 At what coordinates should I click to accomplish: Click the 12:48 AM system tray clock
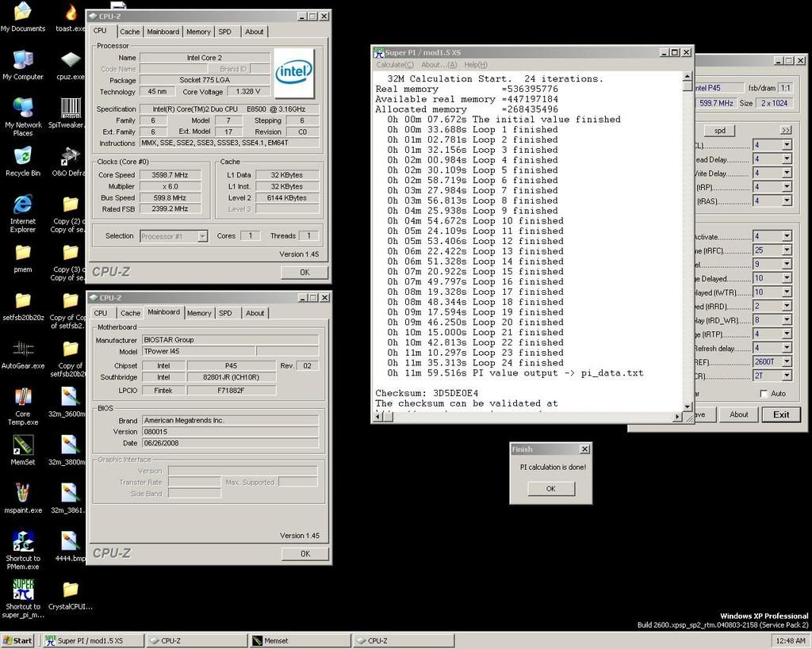(791, 641)
